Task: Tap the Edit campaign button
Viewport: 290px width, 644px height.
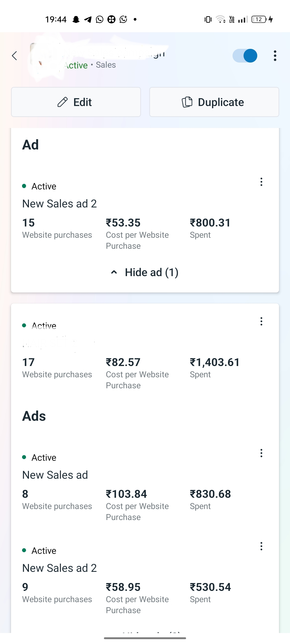Action: (76, 102)
